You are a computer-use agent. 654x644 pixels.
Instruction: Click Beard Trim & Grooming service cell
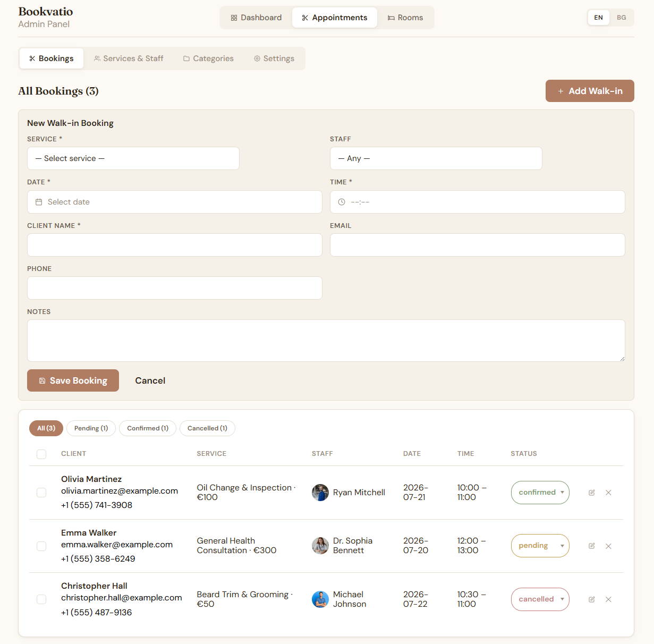click(245, 599)
